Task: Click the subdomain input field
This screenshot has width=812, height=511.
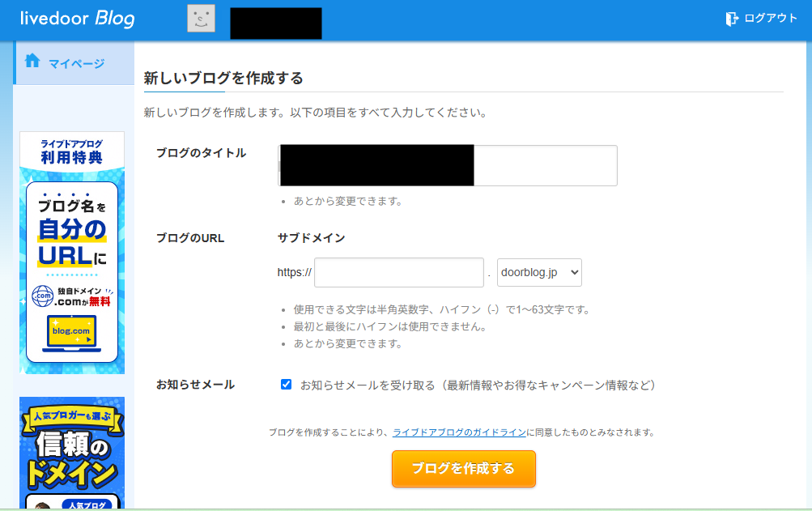Action: pyautogui.click(x=399, y=273)
